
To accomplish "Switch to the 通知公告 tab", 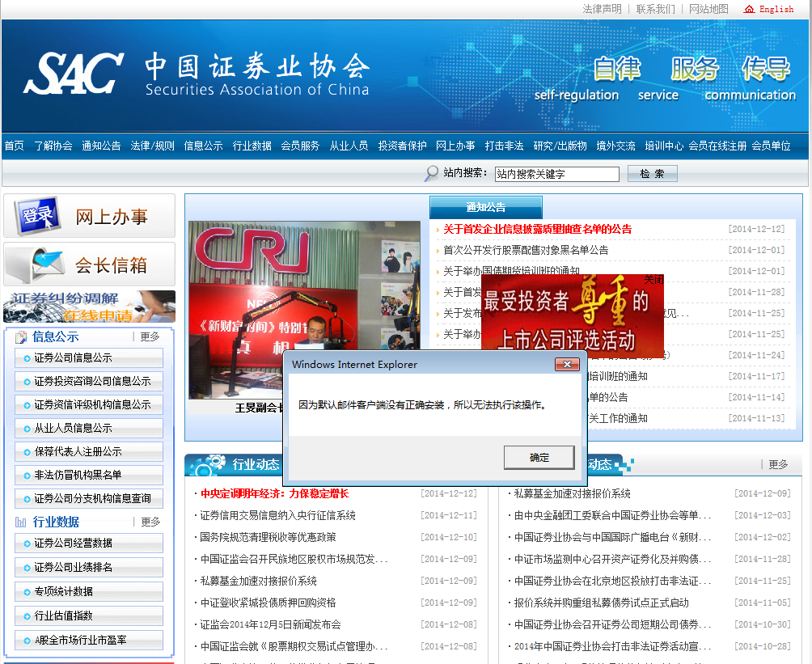I will click(x=485, y=206).
